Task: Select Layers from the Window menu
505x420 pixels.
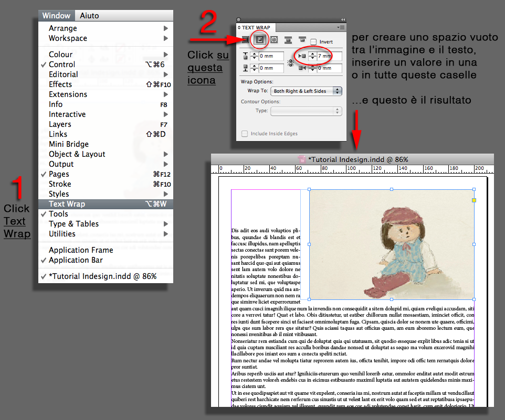Action: click(x=59, y=124)
